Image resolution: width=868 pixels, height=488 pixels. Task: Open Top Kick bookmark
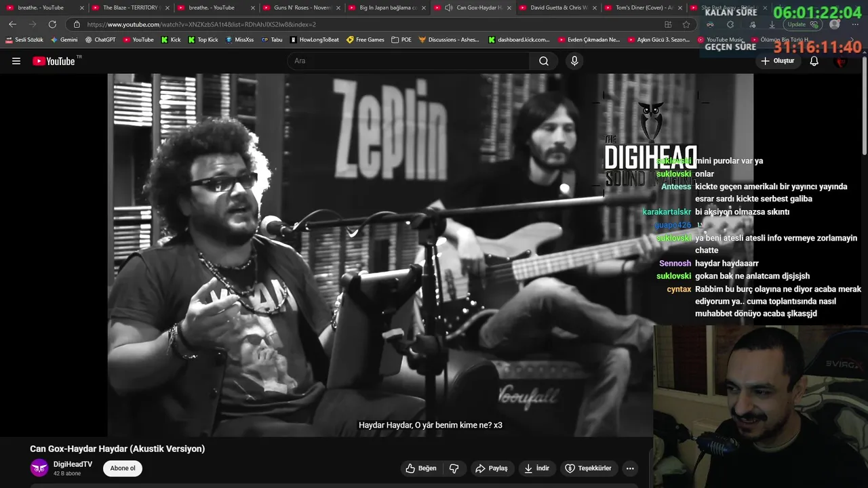(x=203, y=40)
